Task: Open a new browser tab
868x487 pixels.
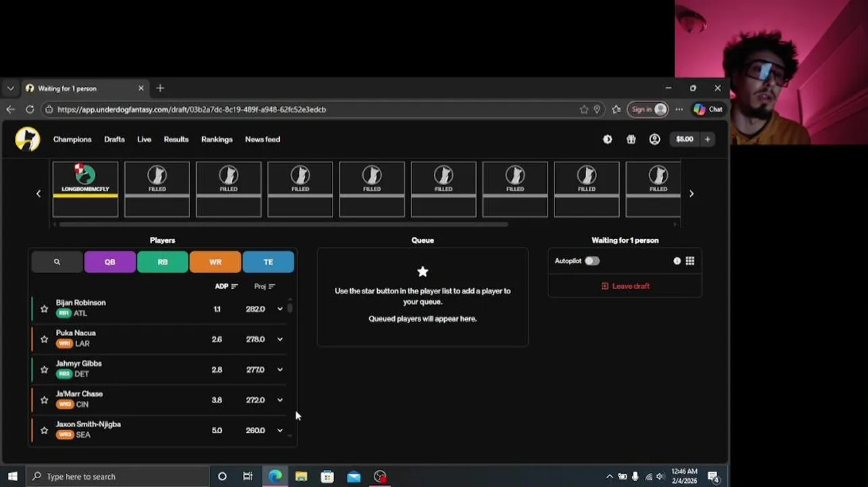Action: (x=160, y=88)
